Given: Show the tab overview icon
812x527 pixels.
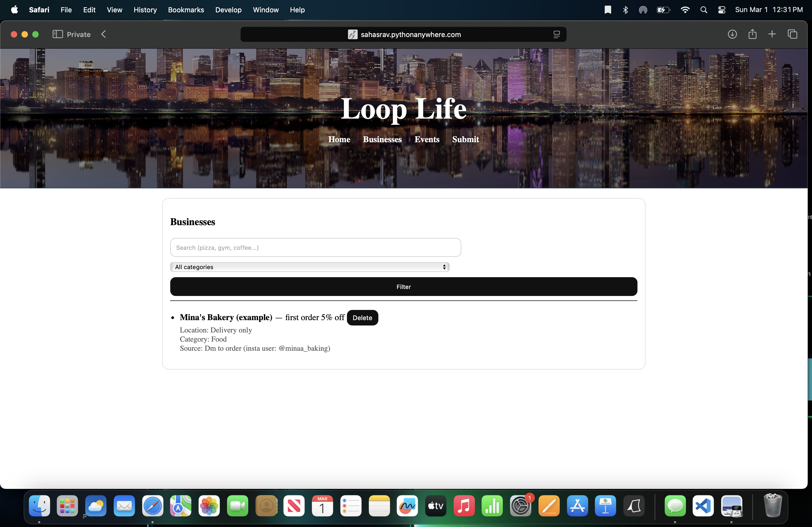Looking at the screenshot, I should point(792,34).
